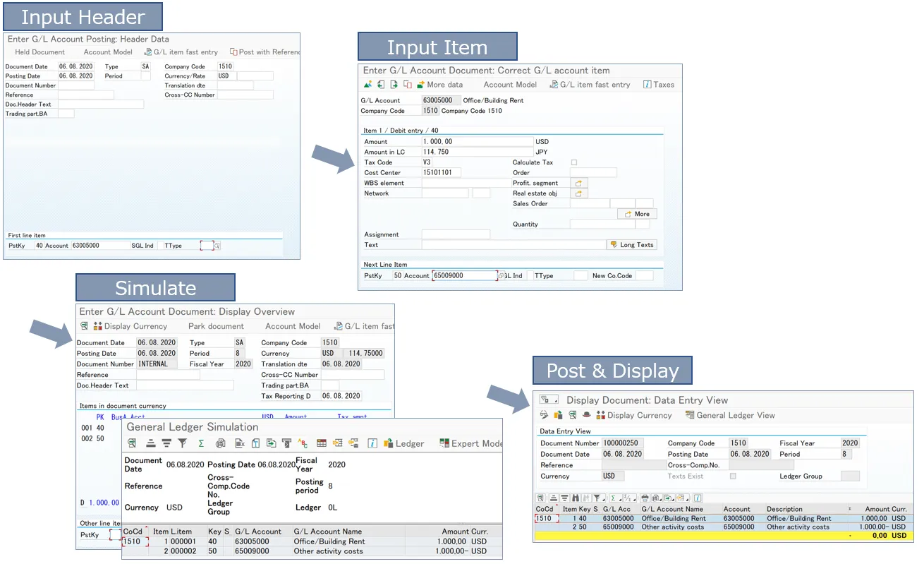Open search help beside the TType field
Viewport: 924px width, 564px height.
[217, 245]
